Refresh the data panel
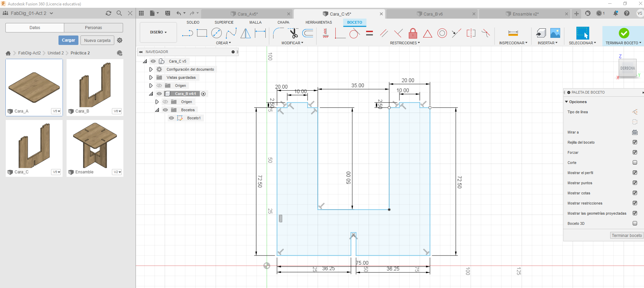 [x=109, y=13]
